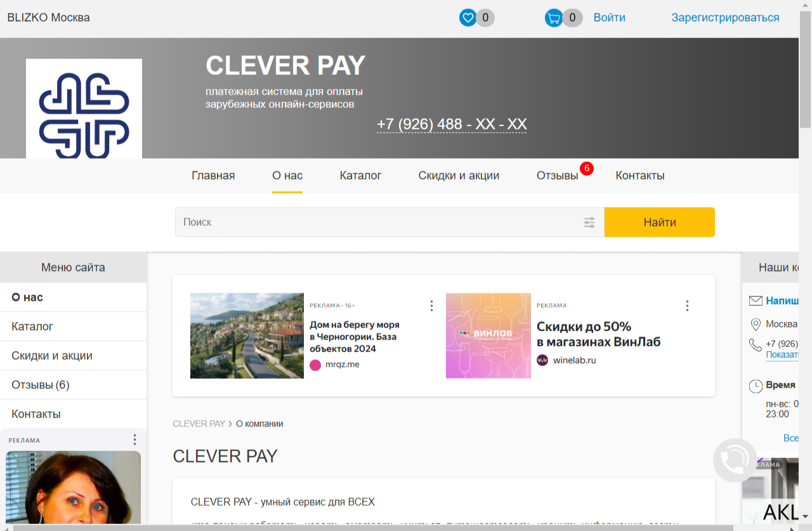Viewport: 812px width, 531px height.
Task: Open Отзывы (6) in site menu
Action: click(x=74, y=384)
